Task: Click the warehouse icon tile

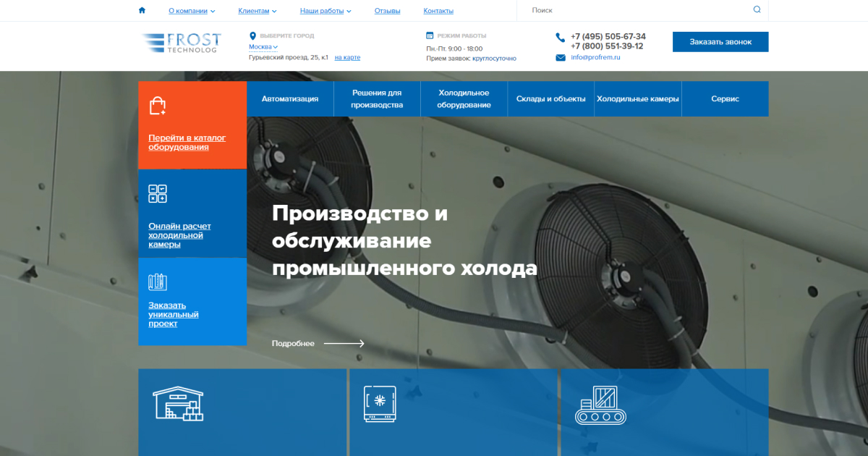Action: (179, 403)
